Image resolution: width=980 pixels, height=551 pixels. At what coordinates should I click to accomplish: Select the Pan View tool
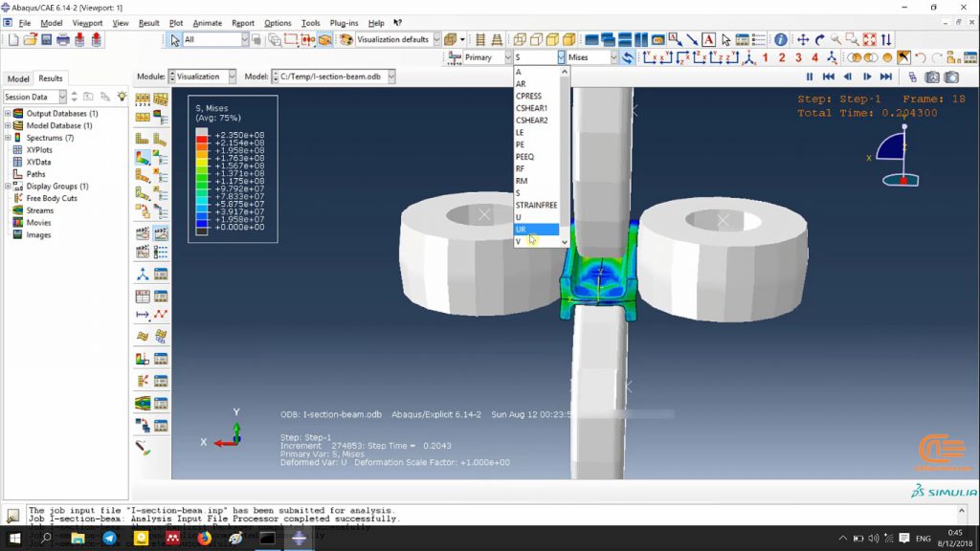pyautogui.click(x=805, y=40)
